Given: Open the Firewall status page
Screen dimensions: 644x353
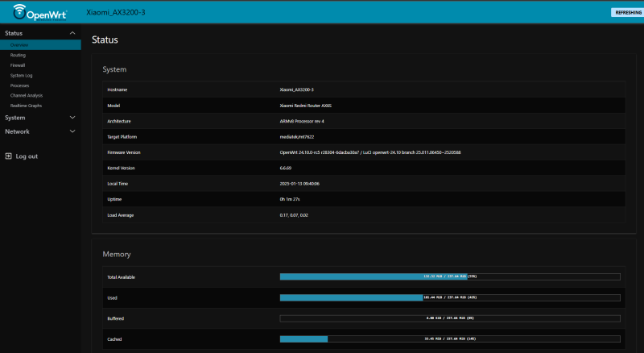Looking at the screenshot, I should pos(18,65).
